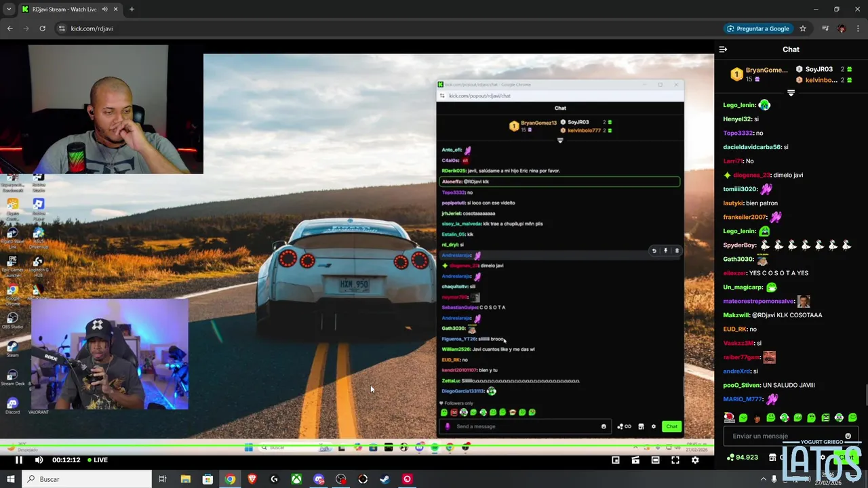
Task: Open mini-player mode in video controls
Action: (616, 460)
